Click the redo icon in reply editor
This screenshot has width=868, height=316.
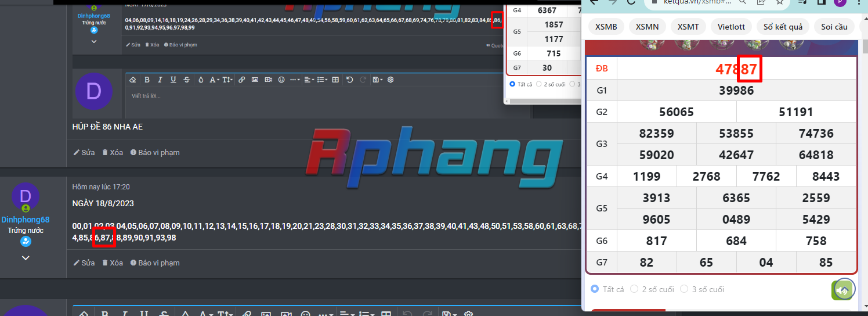pos(363,80)
